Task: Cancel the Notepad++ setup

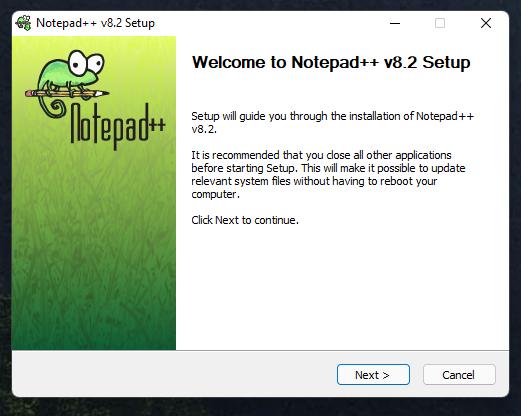Action: coord(459,375)
